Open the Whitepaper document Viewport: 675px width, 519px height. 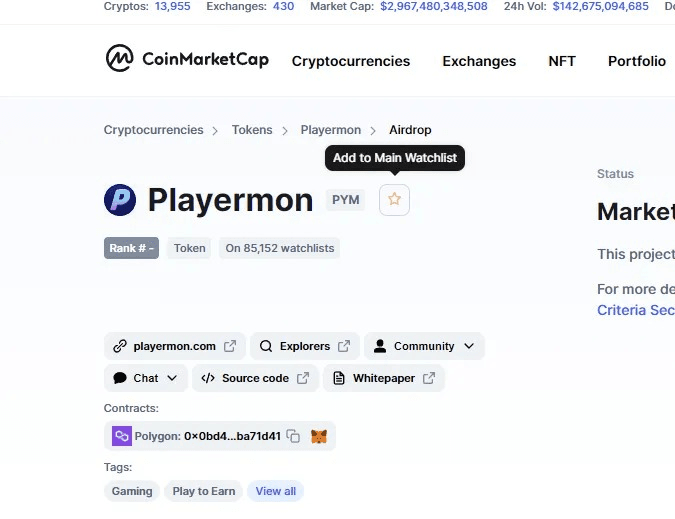click(x=384, y=378)
